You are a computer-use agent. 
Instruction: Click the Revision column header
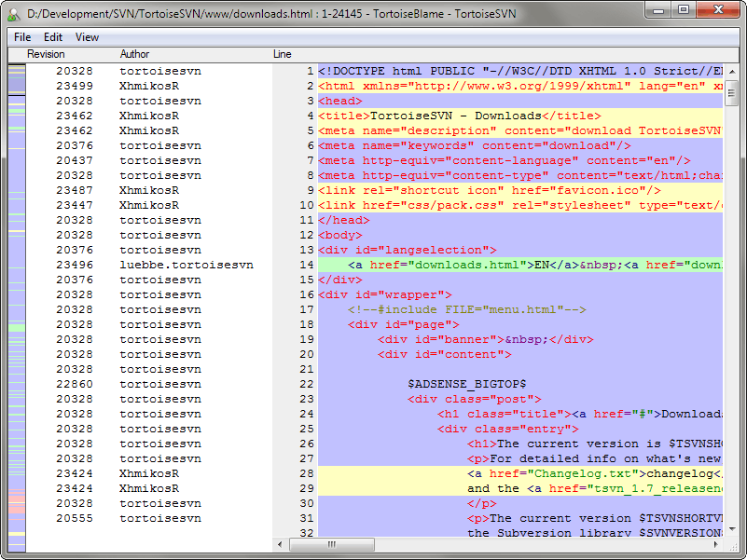[x=46, y=54]
